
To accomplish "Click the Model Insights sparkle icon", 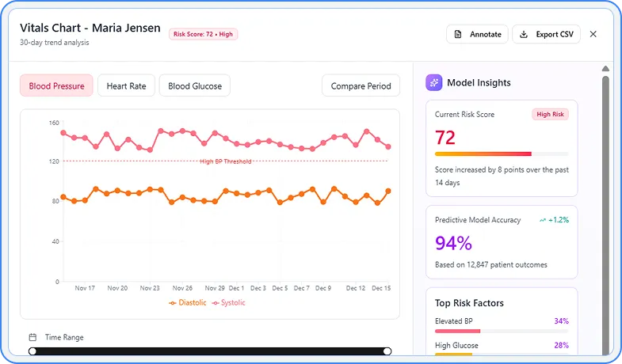I will pos(433,82).
